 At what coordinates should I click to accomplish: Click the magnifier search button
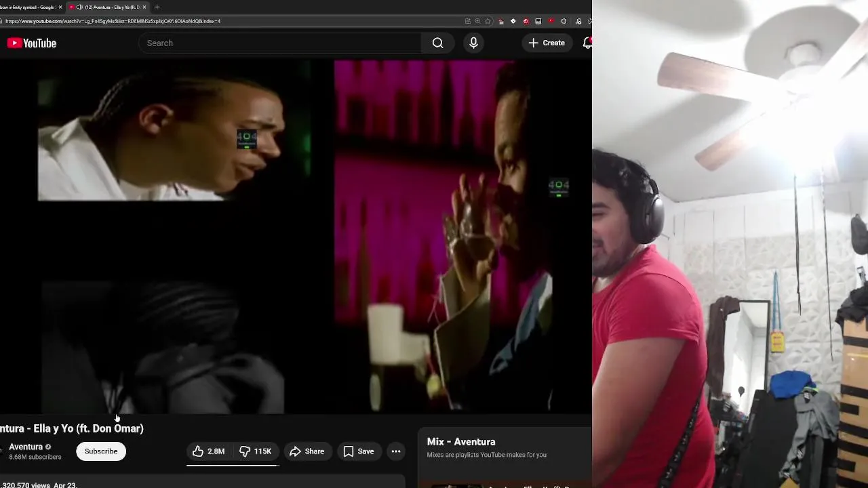(438, 43)
